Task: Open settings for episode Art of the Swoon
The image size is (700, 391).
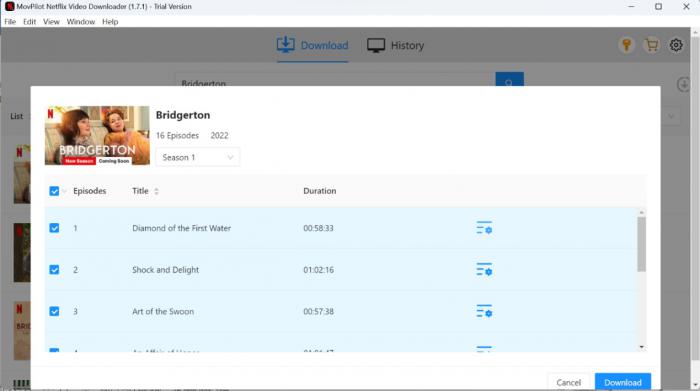Action: (x=484, y=311)
